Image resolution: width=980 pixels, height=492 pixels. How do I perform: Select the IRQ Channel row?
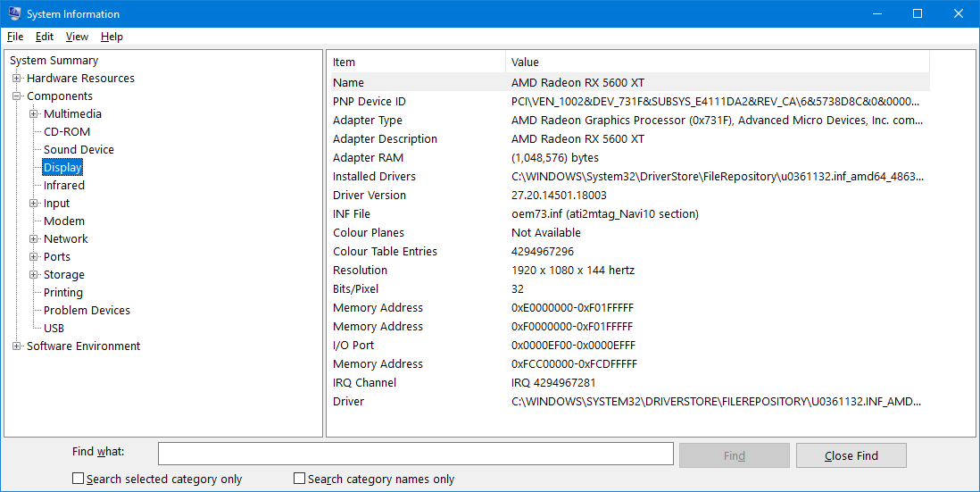click(x=630, y=382)
